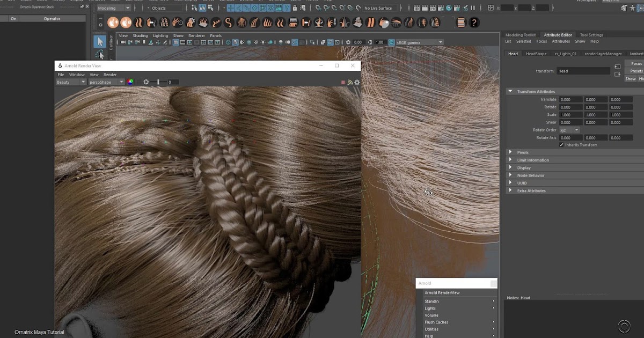Switch to the Modeling Toolkit tab
Image resolution: width=644 pixels, height=338 pixels.
tap(521, 35)
